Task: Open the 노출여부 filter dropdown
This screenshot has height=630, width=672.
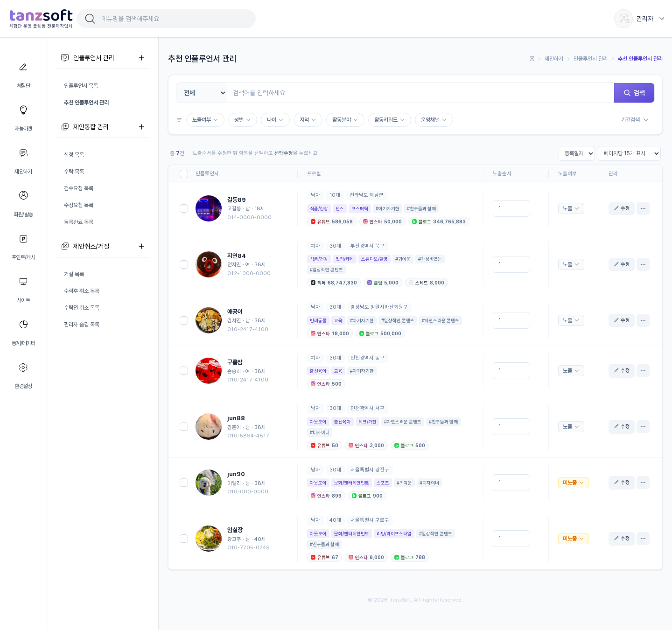Action: coord(205,120)
